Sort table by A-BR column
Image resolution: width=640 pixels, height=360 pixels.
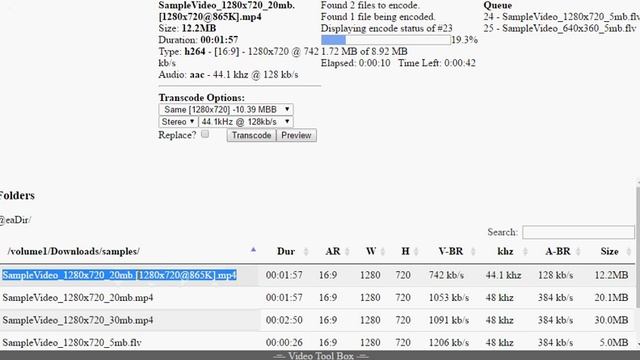558,251
